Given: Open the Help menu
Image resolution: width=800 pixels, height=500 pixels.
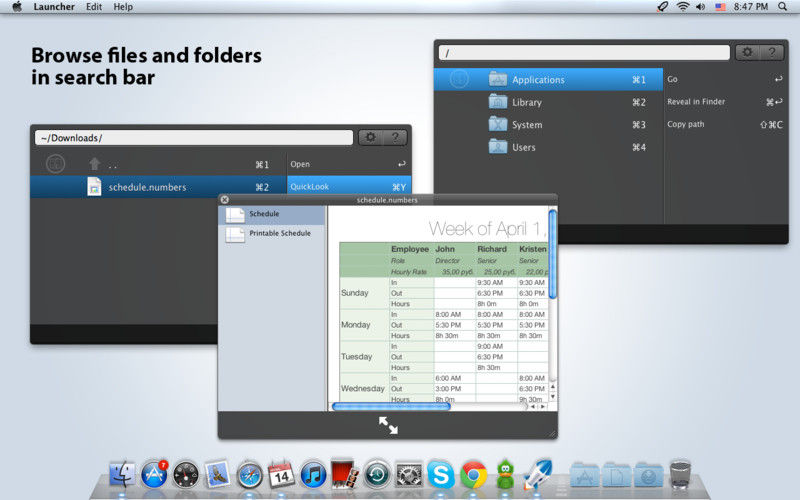Looking at the screenshot, I should 123,7.
